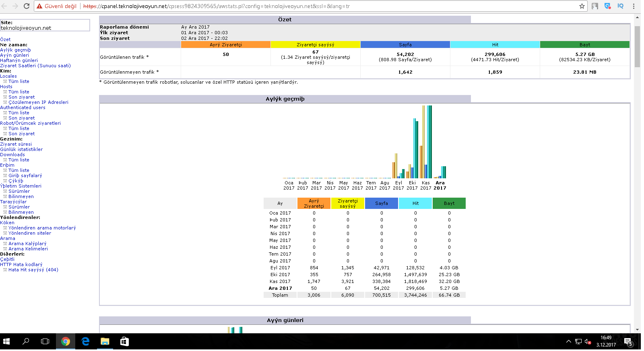Open Windows taskbar search

coord(26,341)
